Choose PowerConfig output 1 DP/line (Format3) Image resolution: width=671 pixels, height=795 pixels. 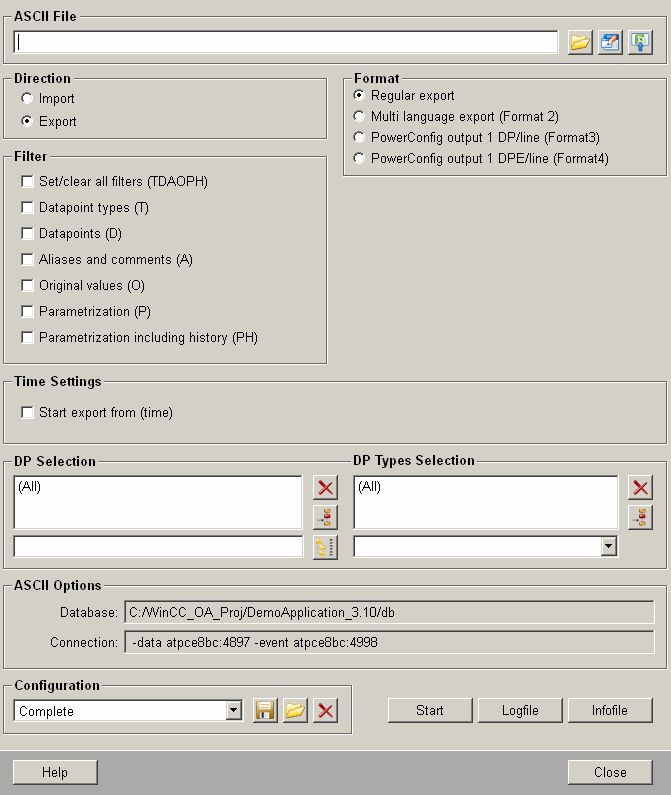coord(476,137)
